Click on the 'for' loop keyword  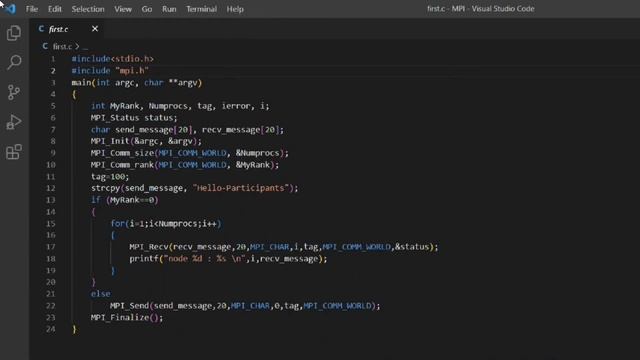pyautogui.click(x=117, y=224)
